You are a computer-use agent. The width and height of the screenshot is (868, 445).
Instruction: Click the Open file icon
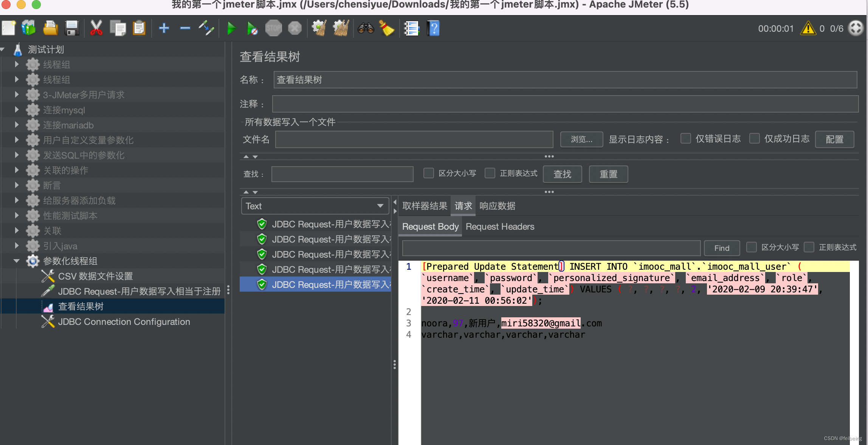[x=50, y=28]
